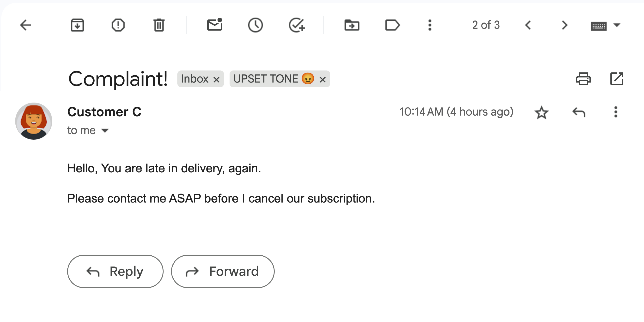Mark the email as unread
The image size is (644, 322).
pyautogui.click(x=214, y=25)
